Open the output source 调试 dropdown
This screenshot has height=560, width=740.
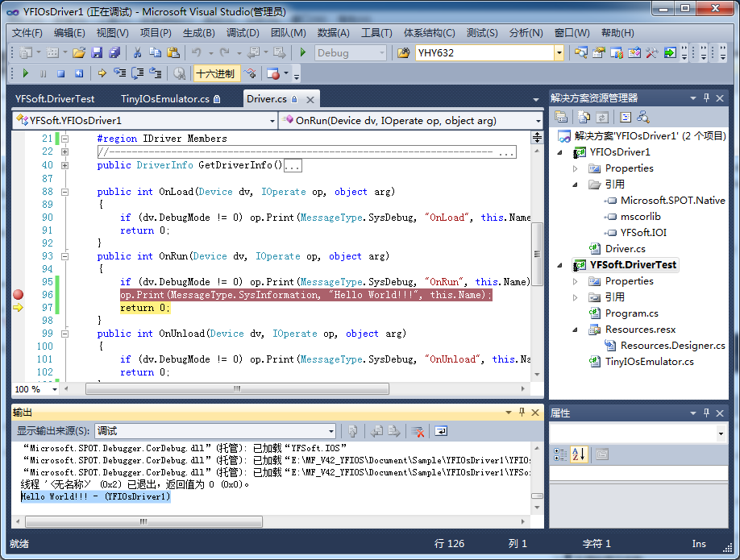point(331,431)
